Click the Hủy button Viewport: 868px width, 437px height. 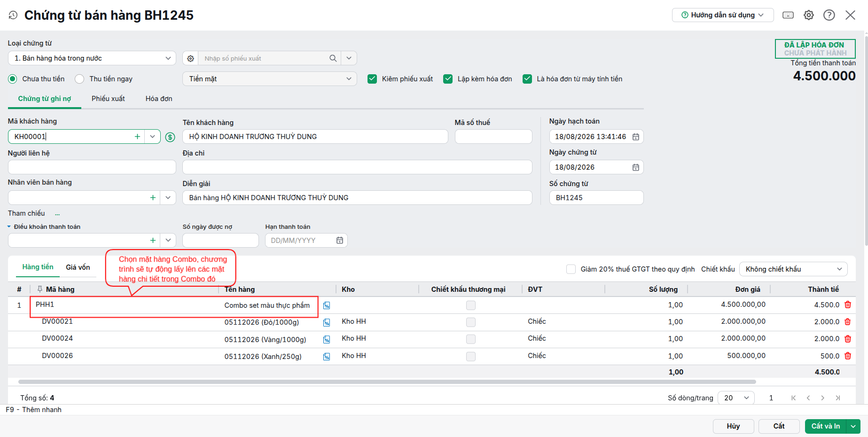(734, 426)
